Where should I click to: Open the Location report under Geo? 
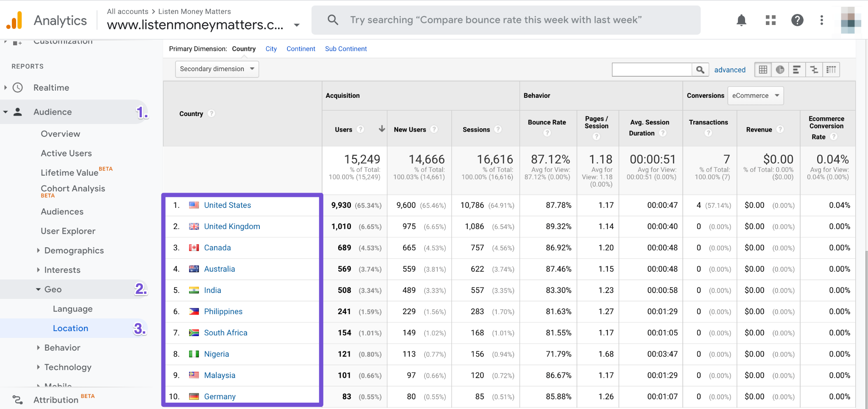71,328
